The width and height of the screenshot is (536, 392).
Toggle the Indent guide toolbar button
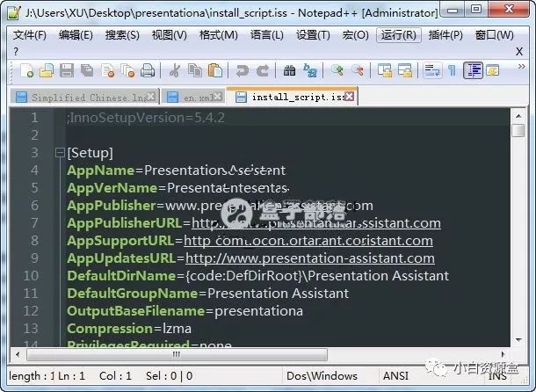click(x=473, y=70)
